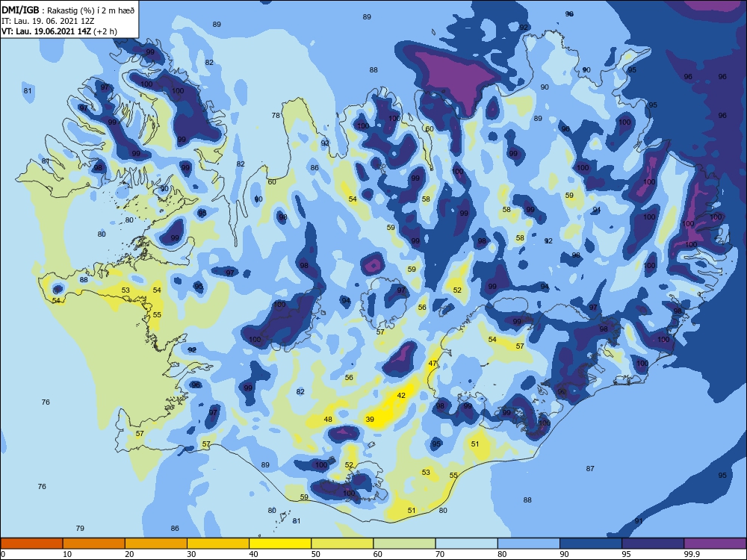Click the humidity value 39 on the map
The height and width of the screenshot is (560, 747).
pyautogui.click(x=370, y=420)
